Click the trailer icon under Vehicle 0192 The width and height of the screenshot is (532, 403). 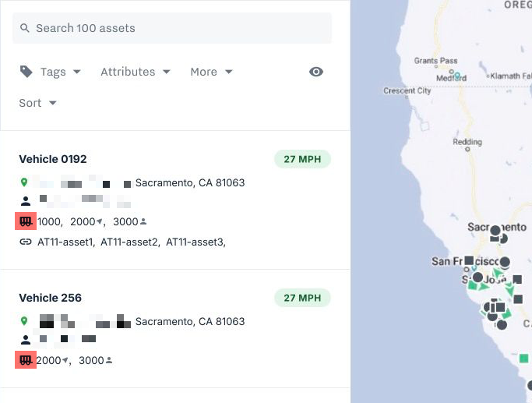pyautogui.click(x=26, y=221)
